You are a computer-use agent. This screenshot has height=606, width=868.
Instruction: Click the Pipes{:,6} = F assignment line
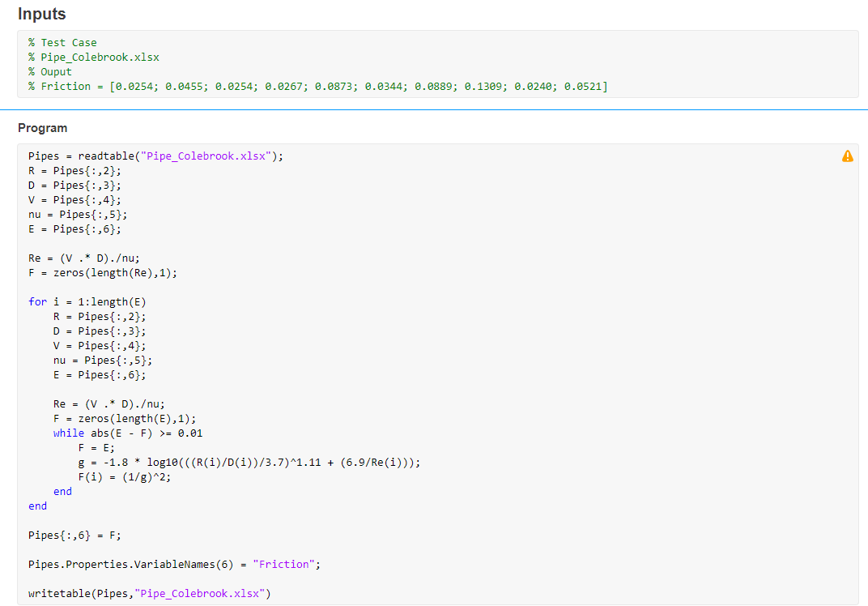pyautogui.click(x=73, y=535)
